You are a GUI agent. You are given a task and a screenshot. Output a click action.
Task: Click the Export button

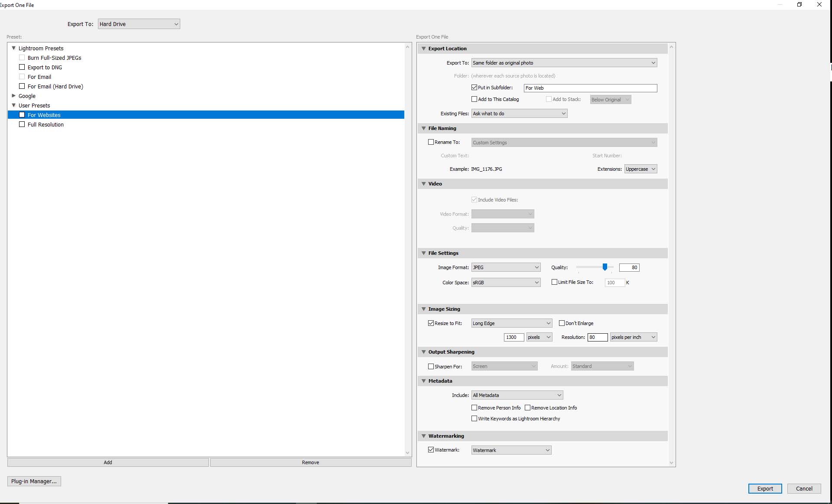(x=765, y=488)
